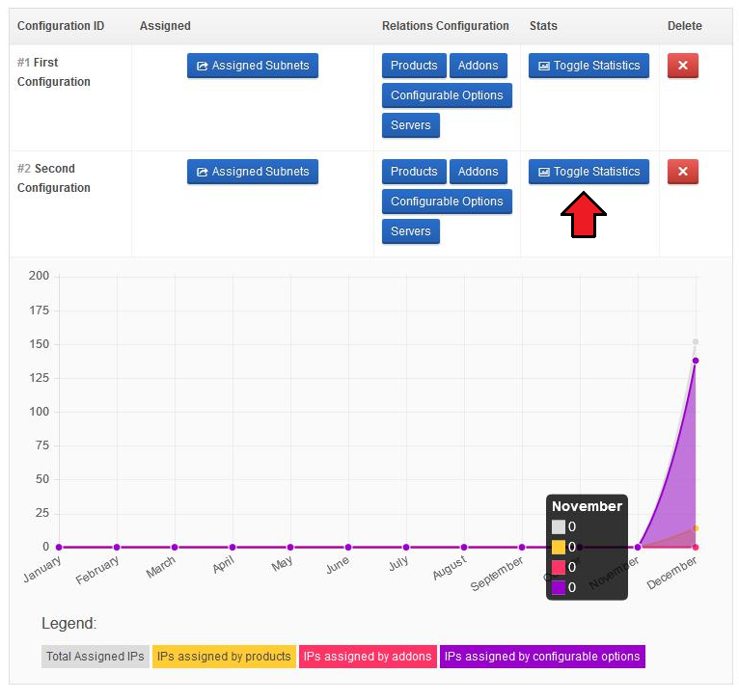739x700 pixels.
Task: Click Addons button in Second Configuration row
Action: tap(478, 172)
